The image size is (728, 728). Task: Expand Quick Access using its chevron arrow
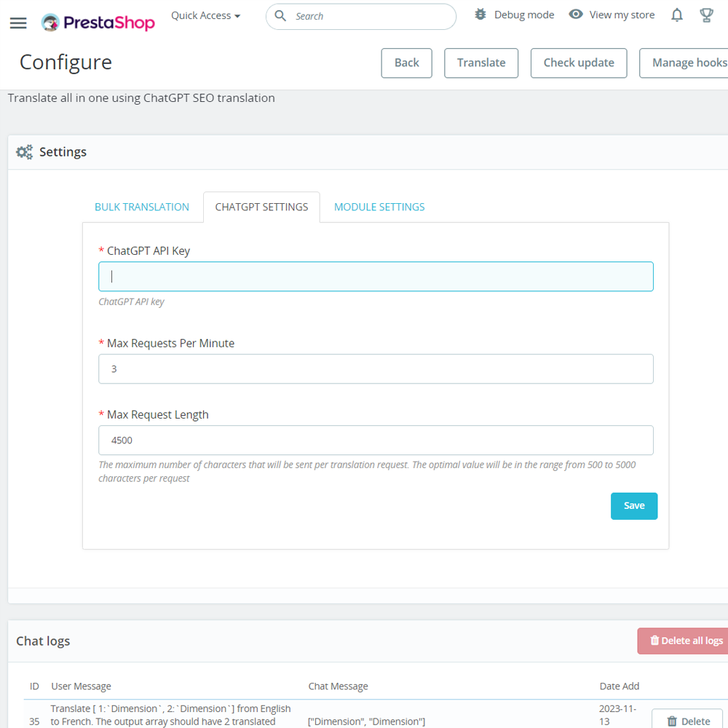238,15
